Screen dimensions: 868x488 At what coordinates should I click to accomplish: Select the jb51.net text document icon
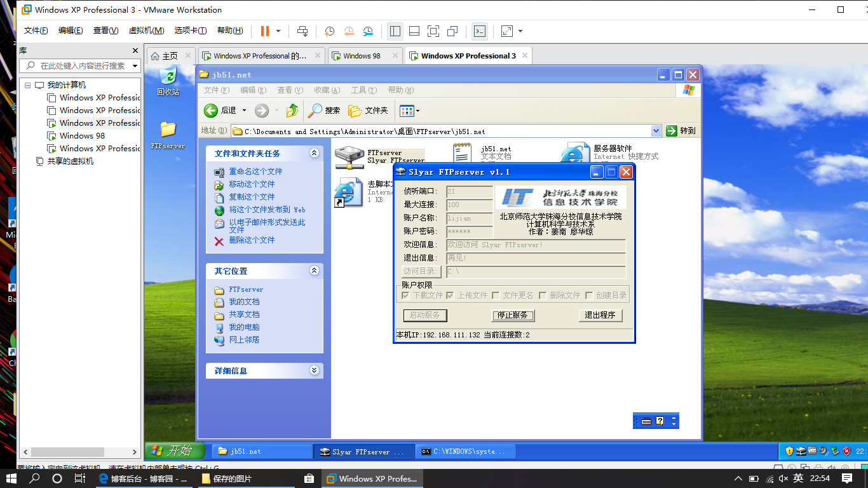(x=462, y=154)
